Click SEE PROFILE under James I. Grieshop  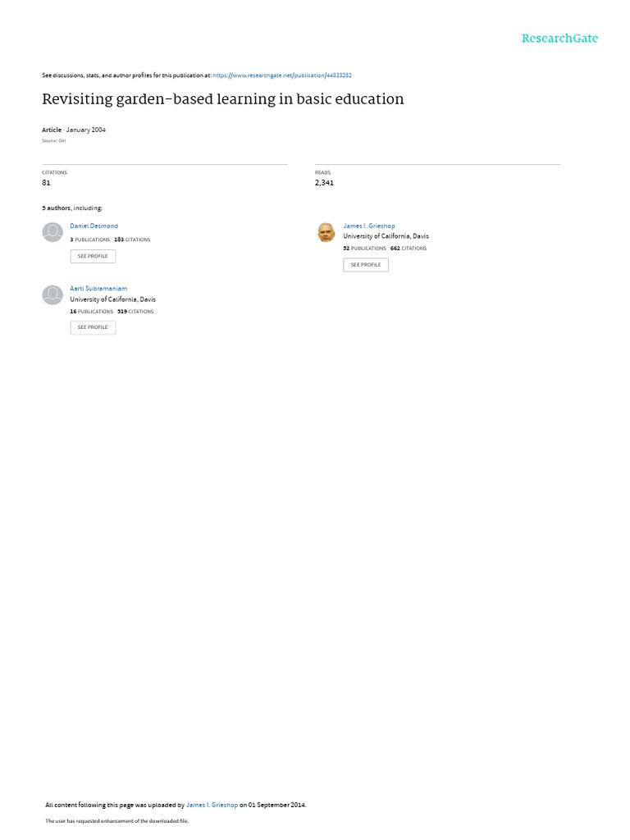366,265
